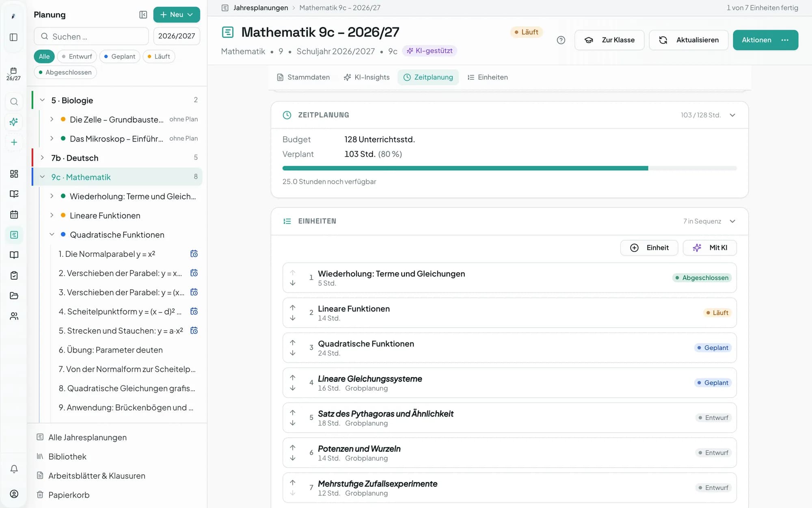
Task: Move Lineare Funktionen unit up
Action: pyautogui.click(x=293, y=308)
